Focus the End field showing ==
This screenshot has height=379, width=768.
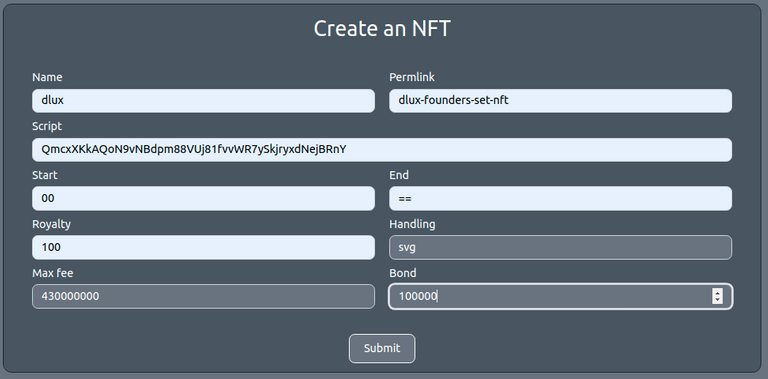[x=560, y=198]
